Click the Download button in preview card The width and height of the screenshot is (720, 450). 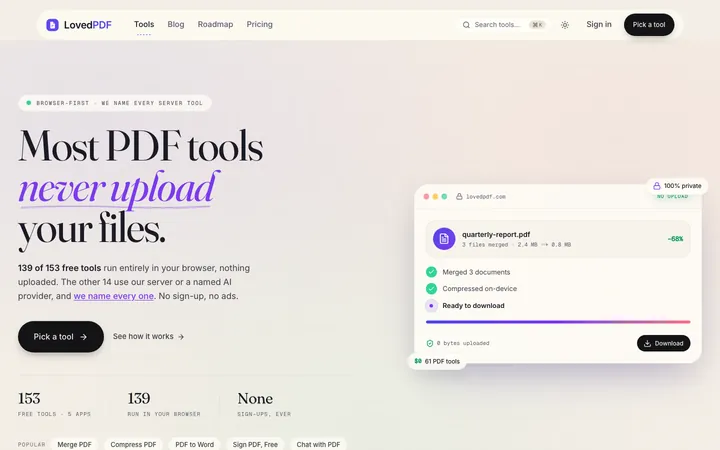click(664, 343)
